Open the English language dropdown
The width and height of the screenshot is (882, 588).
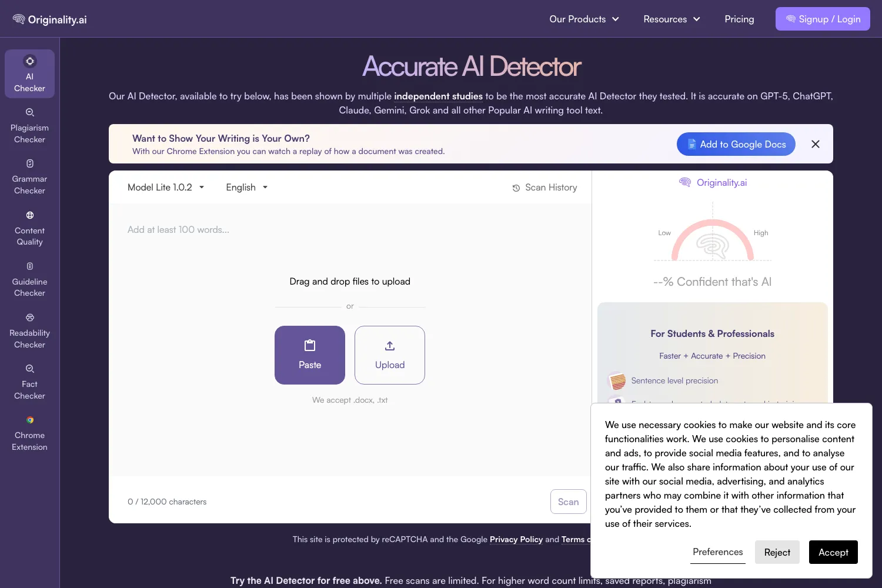coord(246,187)
